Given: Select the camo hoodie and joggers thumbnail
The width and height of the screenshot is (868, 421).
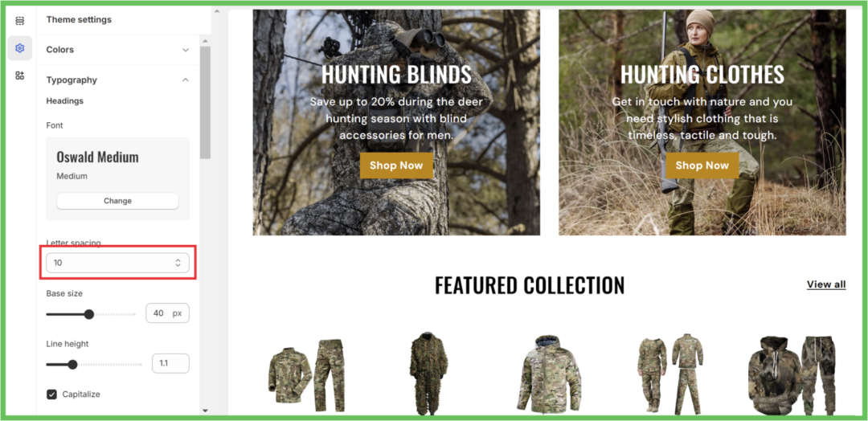Looking at the screenshot, I should click(x=791, y=374).
